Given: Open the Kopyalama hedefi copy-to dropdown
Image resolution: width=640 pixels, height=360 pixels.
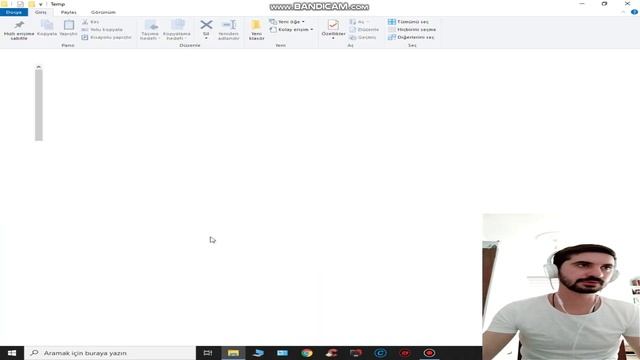Looking at the screenshot, I should [x=177, y=30].
